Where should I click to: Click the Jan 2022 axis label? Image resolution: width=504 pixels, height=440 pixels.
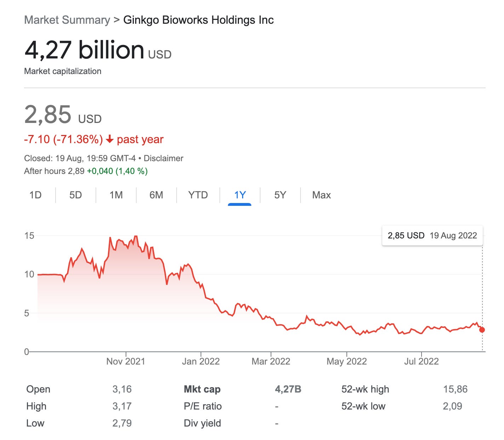pyautogui.click(x=201, y=361)
